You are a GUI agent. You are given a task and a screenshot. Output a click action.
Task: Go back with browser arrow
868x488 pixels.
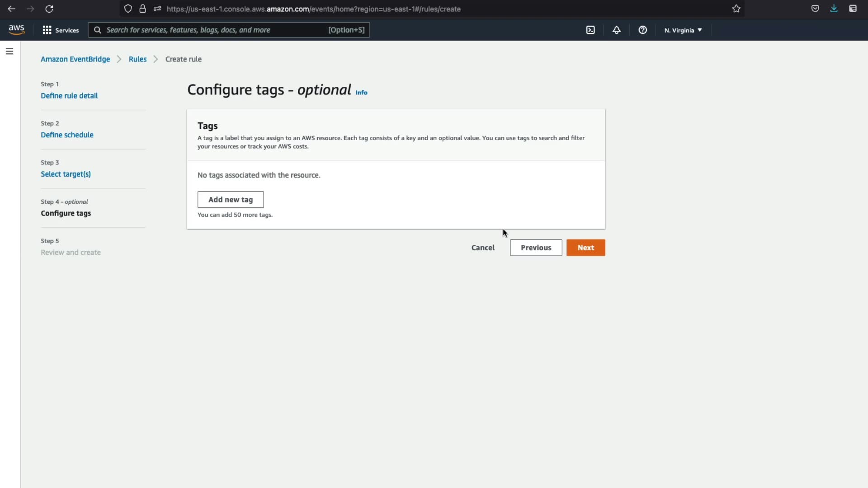pos(11,9)
